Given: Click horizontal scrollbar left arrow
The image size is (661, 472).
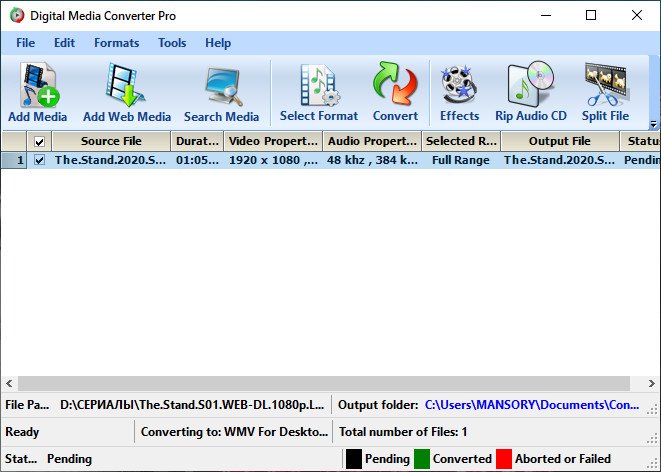Looking at the screenshot, I should coord(9,384).
